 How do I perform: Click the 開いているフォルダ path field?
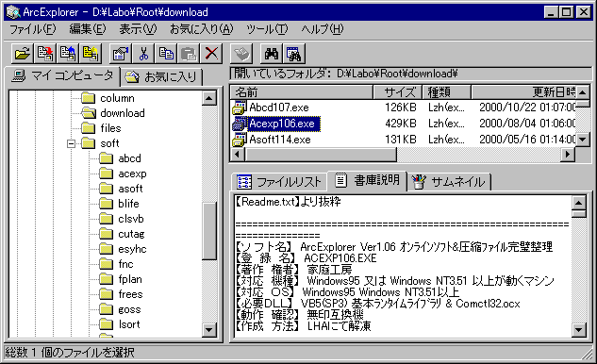(x=410, y=74)
